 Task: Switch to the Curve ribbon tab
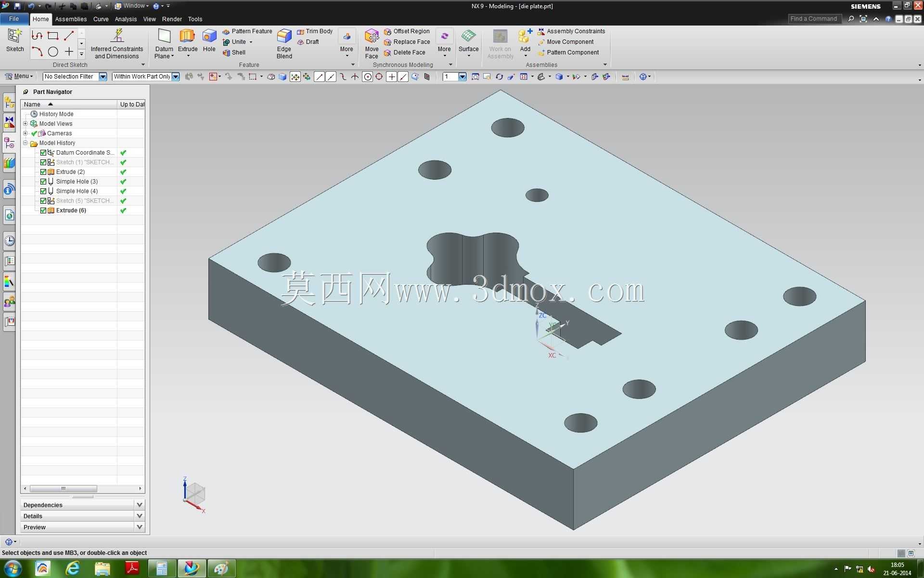101,19
